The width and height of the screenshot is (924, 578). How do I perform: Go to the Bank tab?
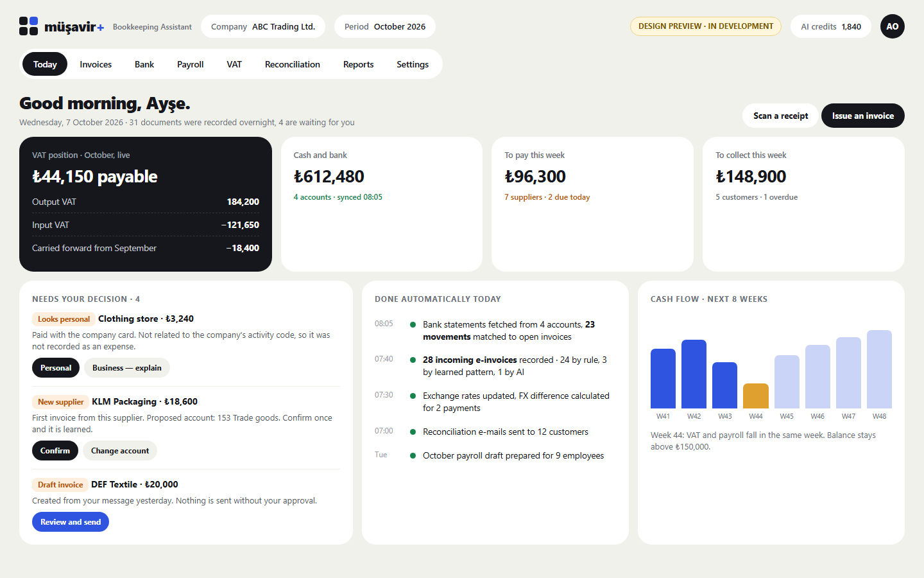tap(144, 64)
